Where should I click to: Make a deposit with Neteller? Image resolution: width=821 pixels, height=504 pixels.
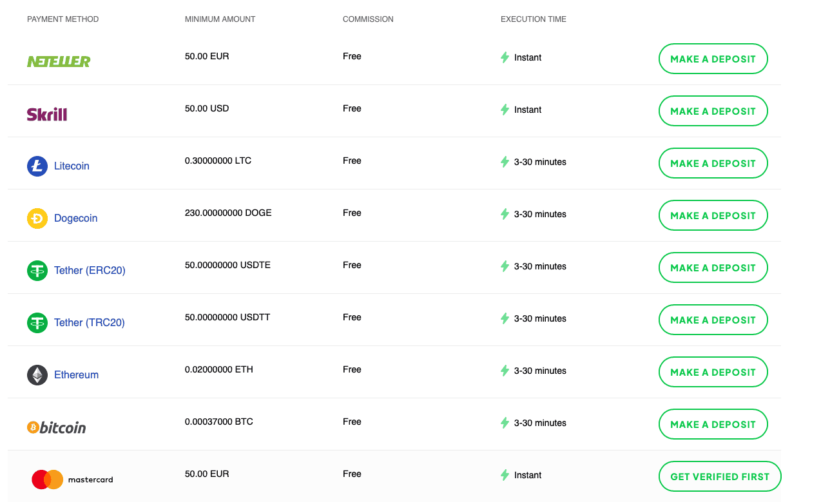coord(713,59)
